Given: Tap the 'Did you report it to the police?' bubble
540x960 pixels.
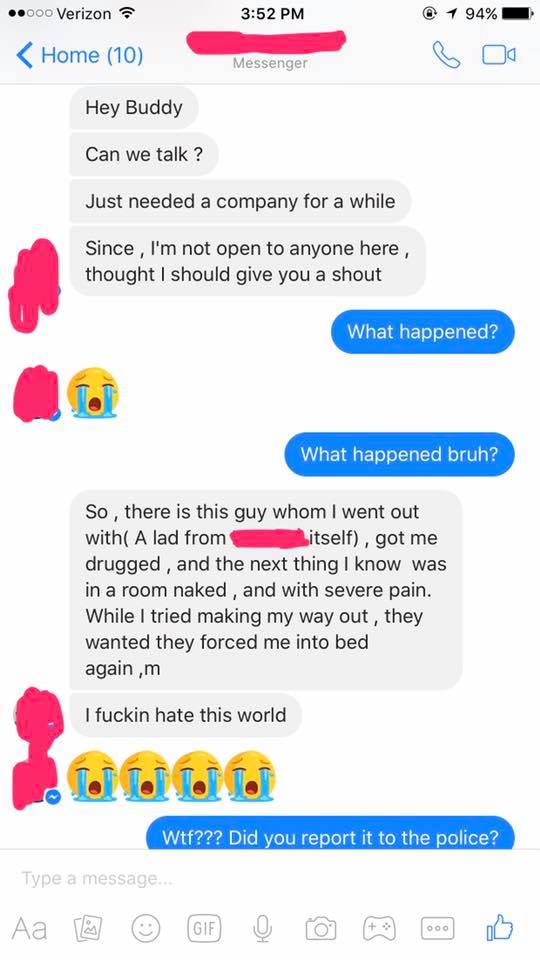Looking at the screenshot, I should 330,834.
